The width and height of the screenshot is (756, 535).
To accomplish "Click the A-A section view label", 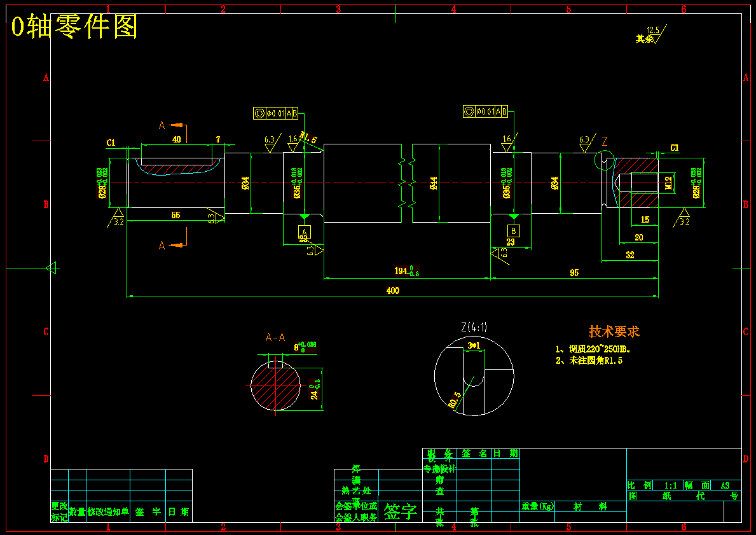I will click(x=275, y=337).
